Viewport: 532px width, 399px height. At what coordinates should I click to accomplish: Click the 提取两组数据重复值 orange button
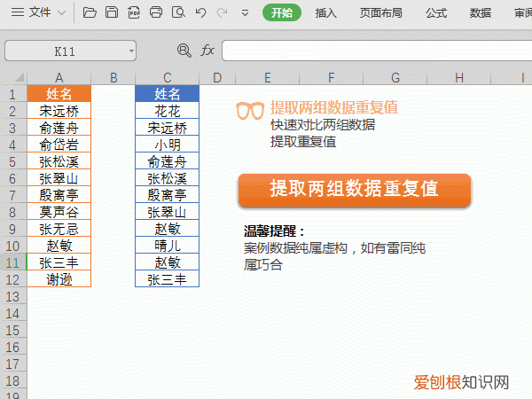coord(355,190)
